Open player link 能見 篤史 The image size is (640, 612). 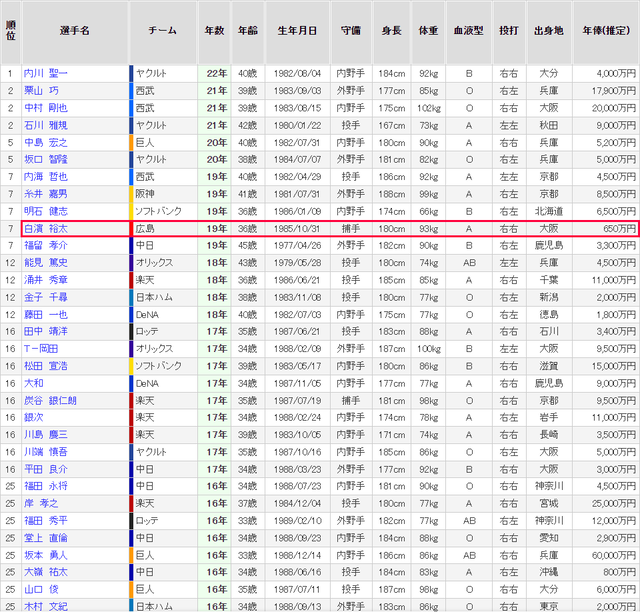tap(46, 263)
